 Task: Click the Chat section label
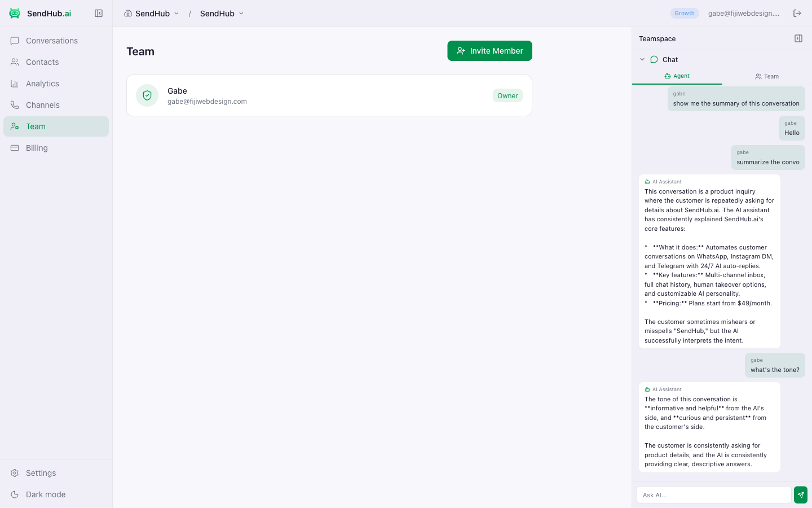[670, 59]
